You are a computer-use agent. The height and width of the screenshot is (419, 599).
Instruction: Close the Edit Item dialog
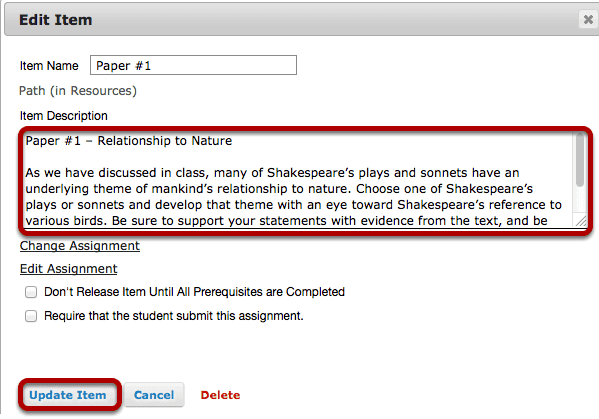588,19
